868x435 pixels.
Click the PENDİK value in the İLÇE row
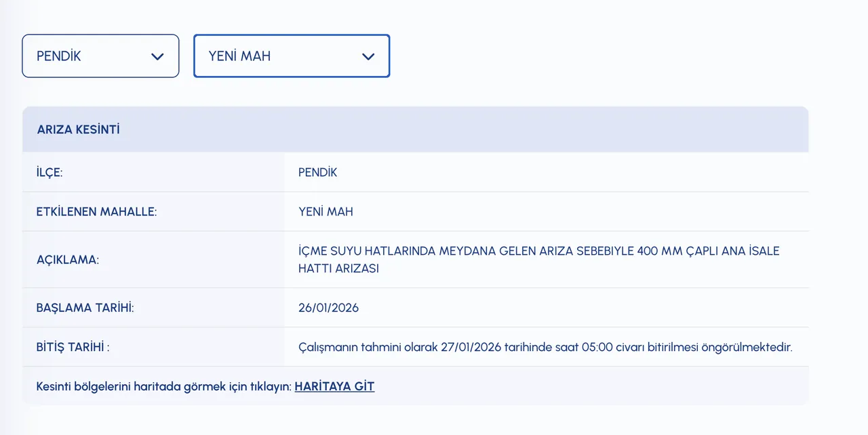click(x=317, y=172)
